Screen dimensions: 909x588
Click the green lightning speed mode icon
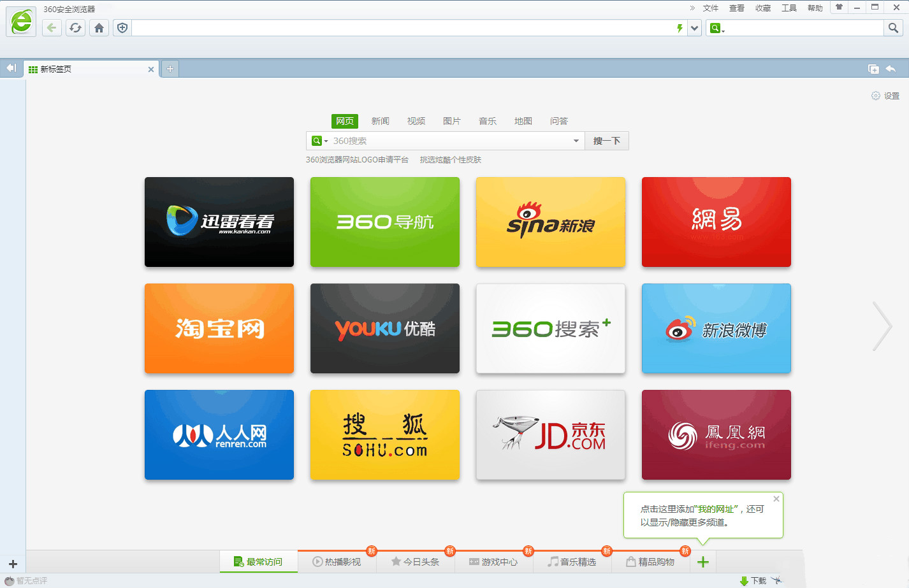pyautogui.click(x=680, y=28)
